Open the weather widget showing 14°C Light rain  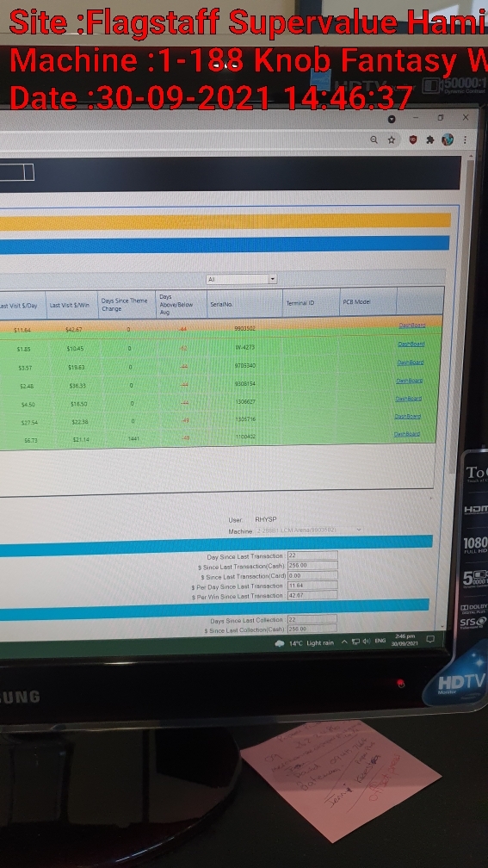tap(305, 643)
